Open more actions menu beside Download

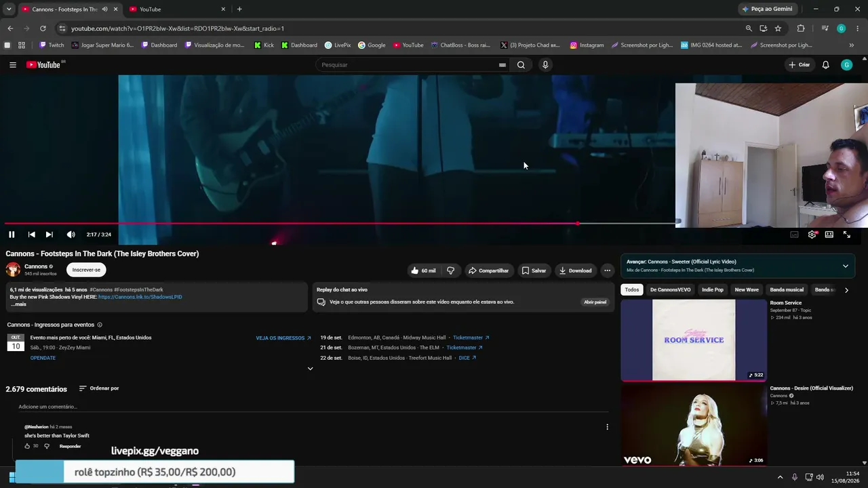pos(607,270)
